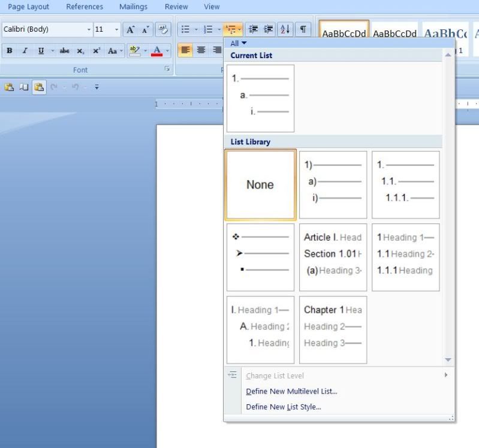Screen dimensions: 479x448
Task: Select the Chapter 1 heading list format
Action: (333, 330)
